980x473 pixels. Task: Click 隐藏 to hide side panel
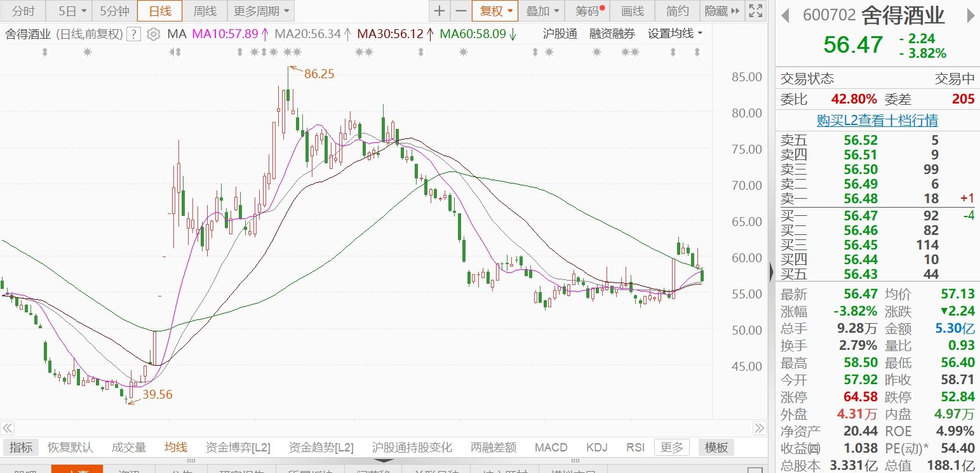[x=722, y=11]
